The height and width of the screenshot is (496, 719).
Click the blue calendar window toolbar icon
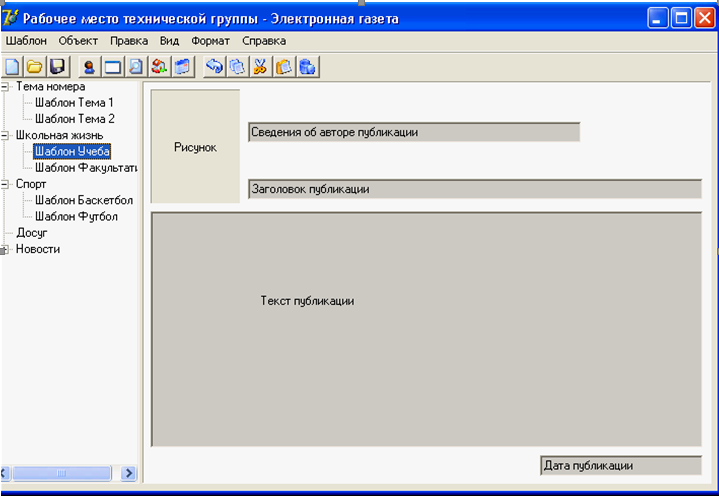click(183, 67)
